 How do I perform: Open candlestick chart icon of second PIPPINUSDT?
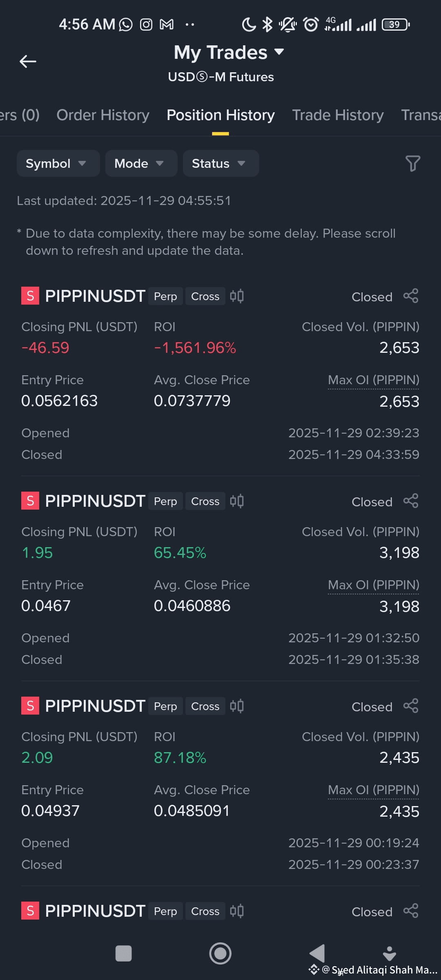[x=237, y=501]
